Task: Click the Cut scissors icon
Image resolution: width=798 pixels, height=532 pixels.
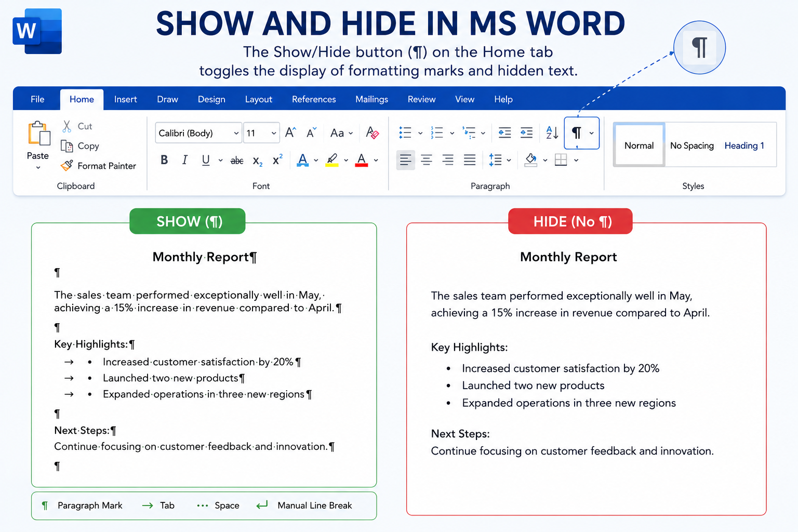Action: tap(67, 126)
